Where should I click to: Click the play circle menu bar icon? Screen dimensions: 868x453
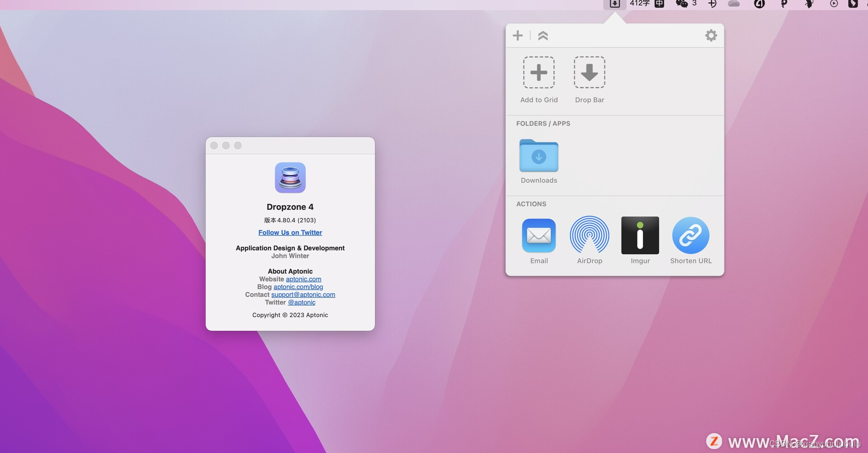point(834,4)
